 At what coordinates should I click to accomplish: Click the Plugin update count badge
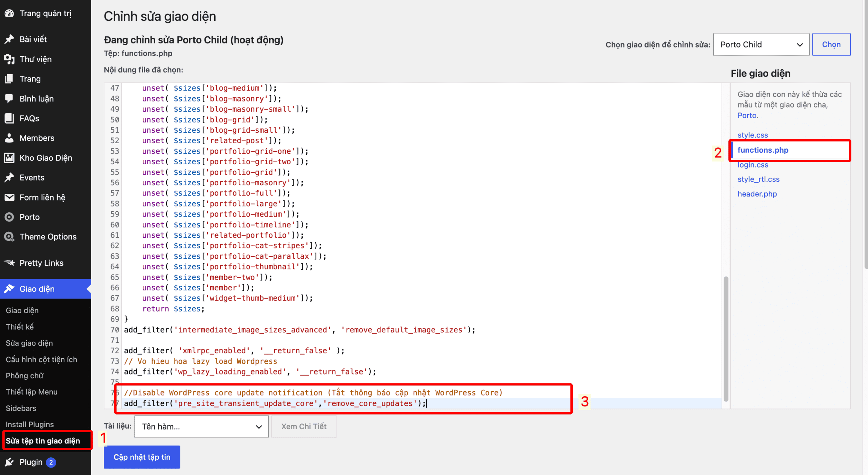51,462
